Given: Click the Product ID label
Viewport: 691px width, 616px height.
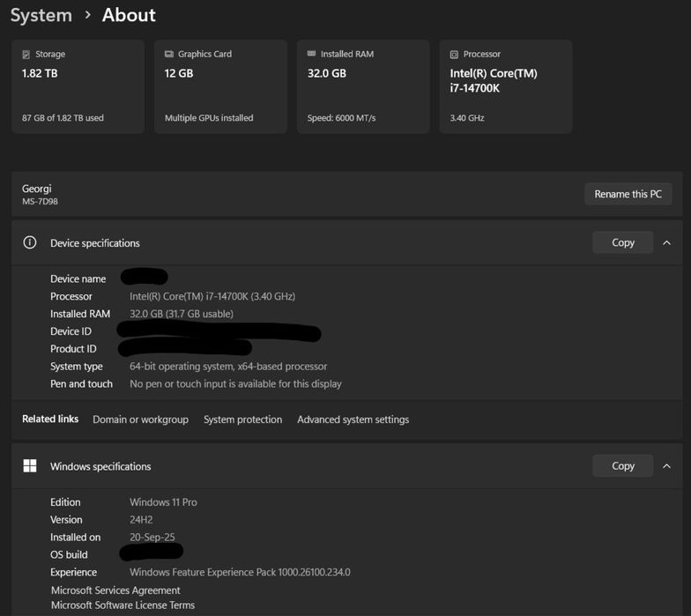Looking at the screenshot, I should click(73, 349).
